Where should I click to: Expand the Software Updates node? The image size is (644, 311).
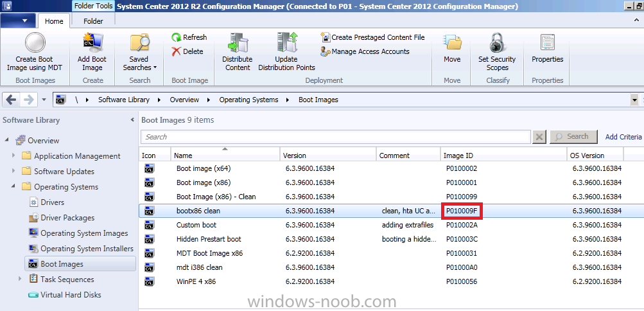click(x=13, y=172)
